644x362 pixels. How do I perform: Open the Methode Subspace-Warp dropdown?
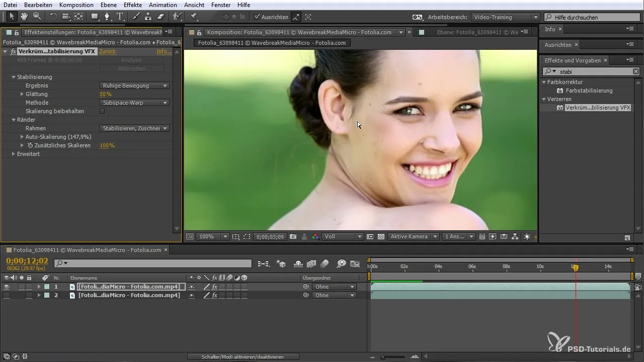tap(134, 103)
